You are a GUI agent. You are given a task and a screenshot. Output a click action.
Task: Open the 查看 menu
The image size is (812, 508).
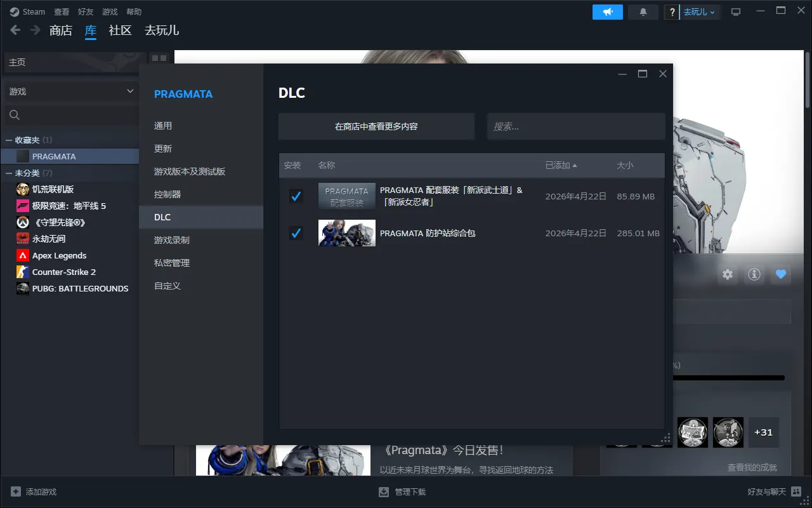(62, 12)
